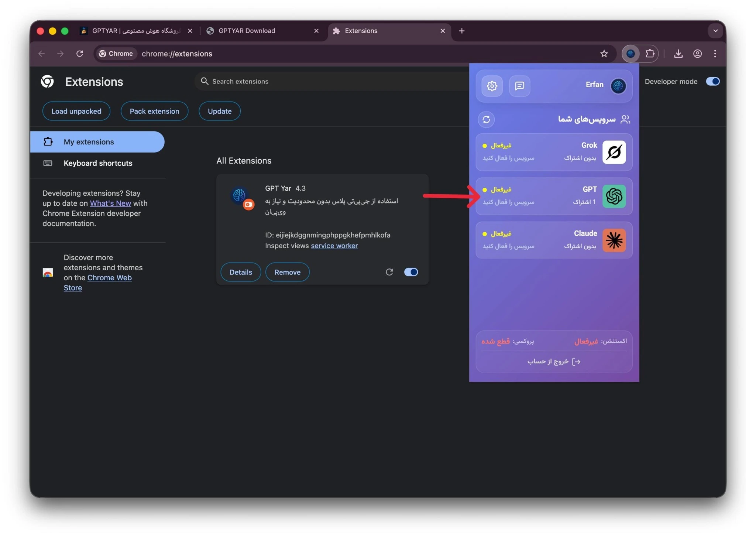Toggle Developer mode switch

point(712,81)
